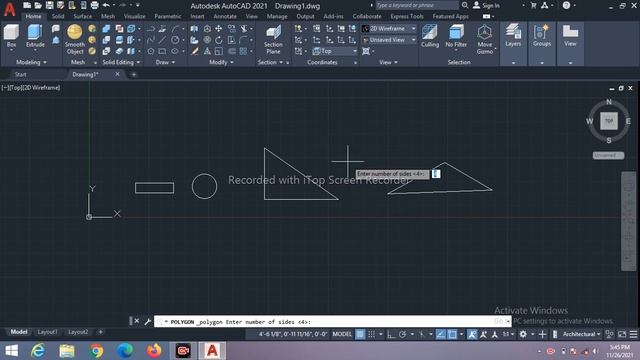Switch to the Visualize ribbon tab

[134, 16]
